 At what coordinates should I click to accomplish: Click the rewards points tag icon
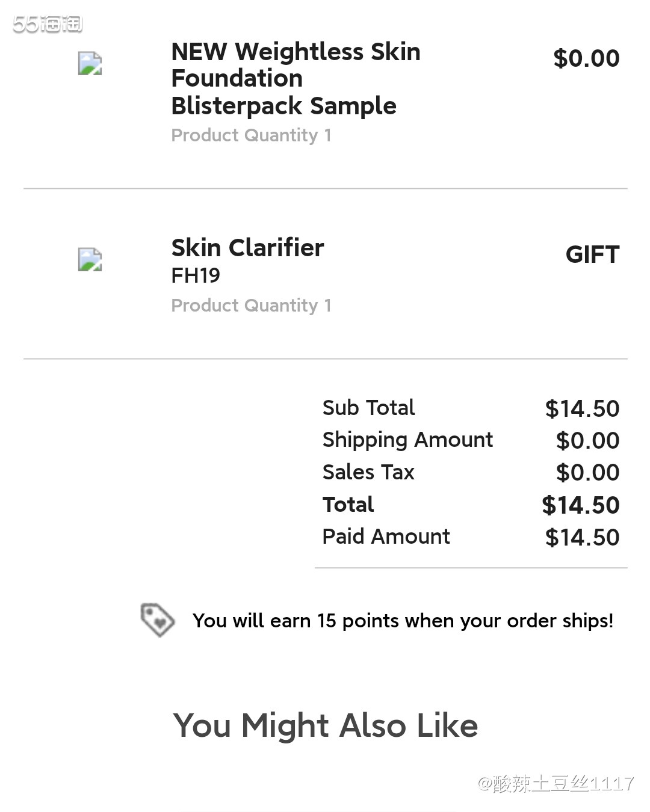tap(157, 620)
